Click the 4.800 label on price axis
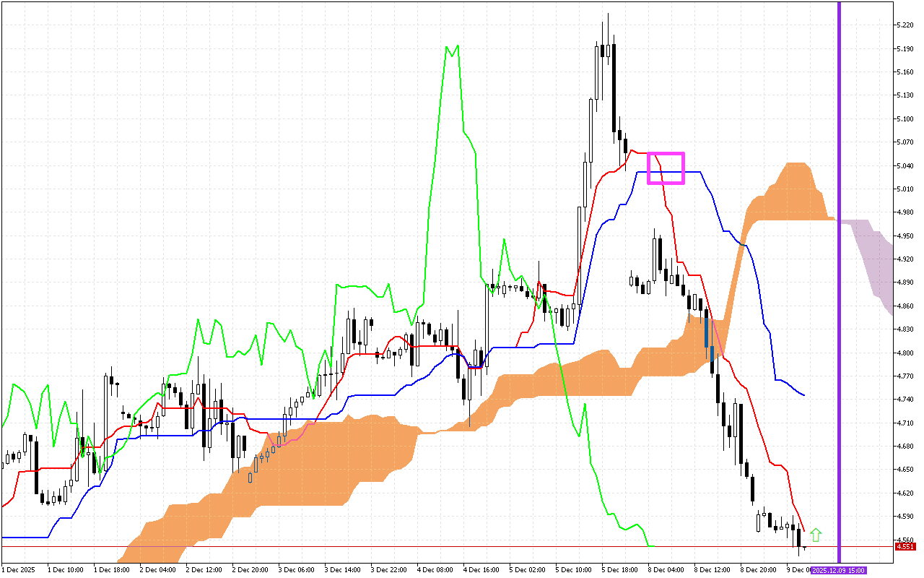The image size is (924, 578). tap(905, 353)
